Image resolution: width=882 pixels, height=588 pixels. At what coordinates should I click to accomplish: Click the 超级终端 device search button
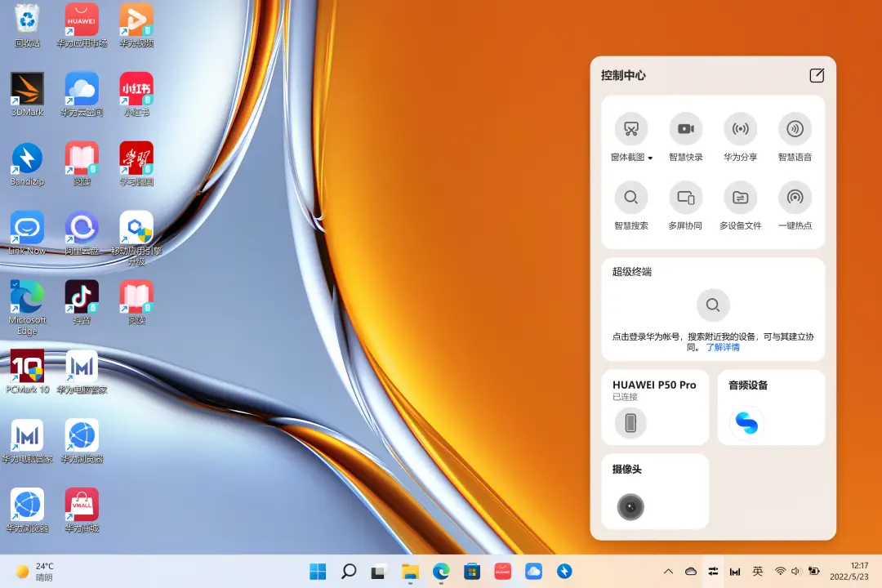(x=713, y=305)
